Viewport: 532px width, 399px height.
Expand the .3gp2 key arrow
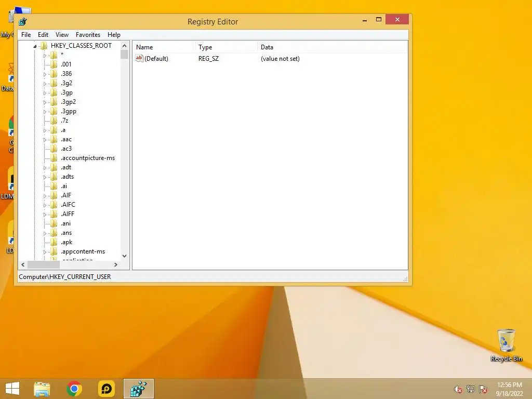tap(45, 102)
